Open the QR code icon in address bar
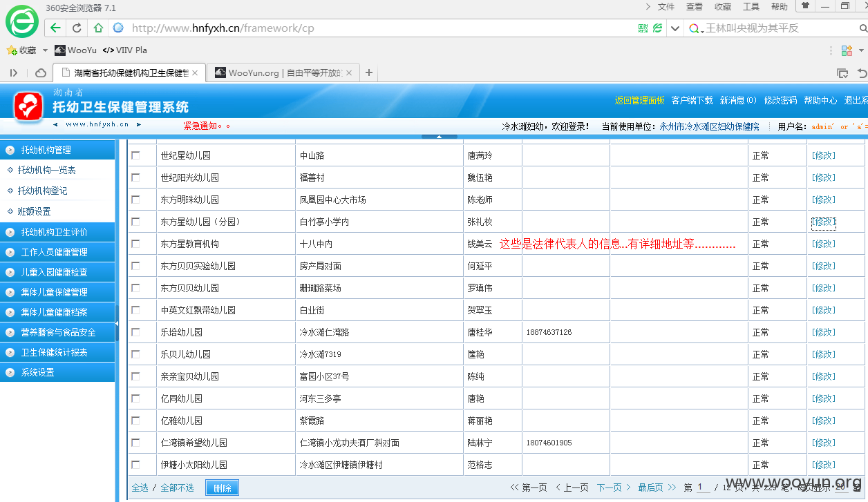The height and width of the screenshot is (502, 868). 643,28
